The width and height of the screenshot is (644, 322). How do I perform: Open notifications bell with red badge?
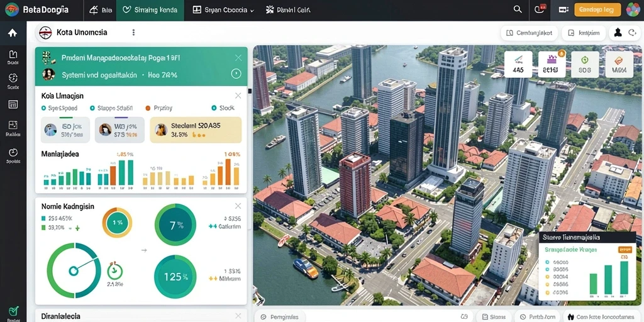pyautogui.click(x=540, y=9)
